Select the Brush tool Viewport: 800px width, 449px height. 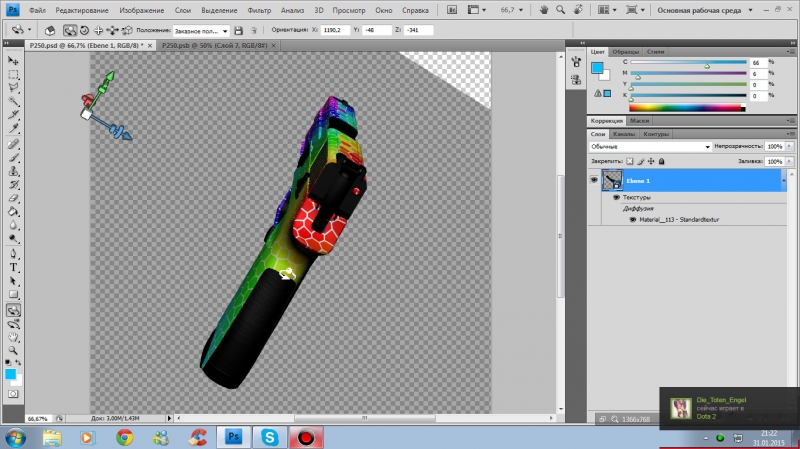point(13,158)
